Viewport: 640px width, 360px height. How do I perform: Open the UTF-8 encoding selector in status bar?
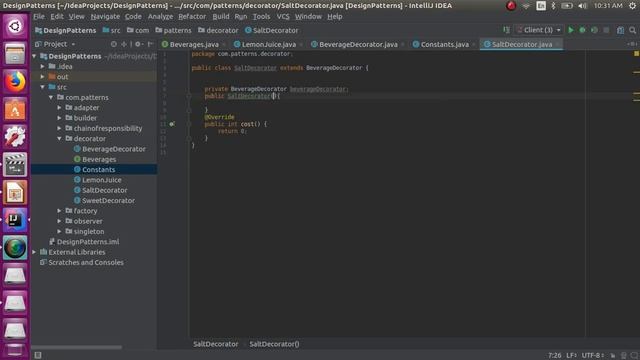click(x=593, y=356)
